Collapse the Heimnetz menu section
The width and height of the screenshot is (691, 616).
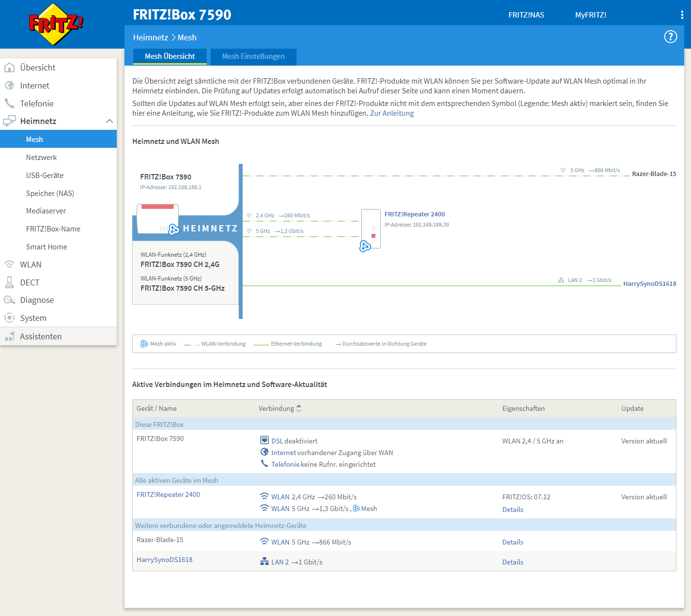click(109, 121)
